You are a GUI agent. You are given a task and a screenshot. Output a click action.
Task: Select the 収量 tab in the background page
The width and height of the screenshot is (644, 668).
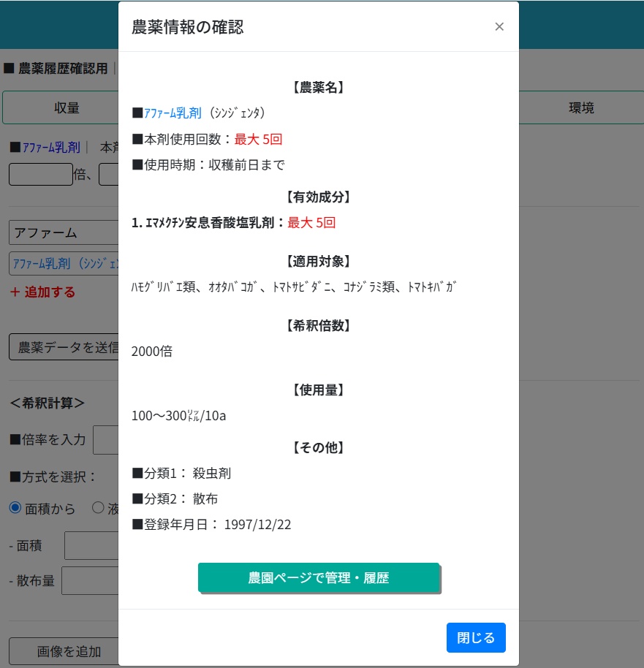click(x=61, y=107)
